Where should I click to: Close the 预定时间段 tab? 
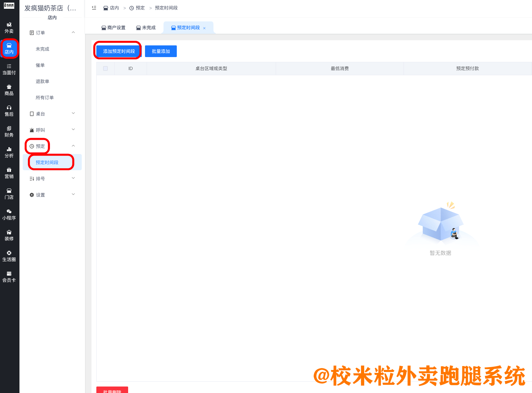tap(204, 28)
